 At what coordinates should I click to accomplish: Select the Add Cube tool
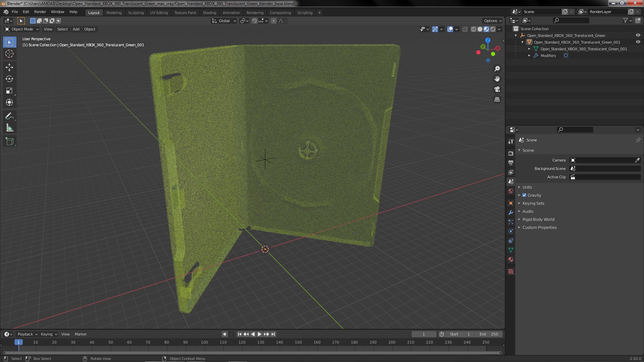[9, 141]
